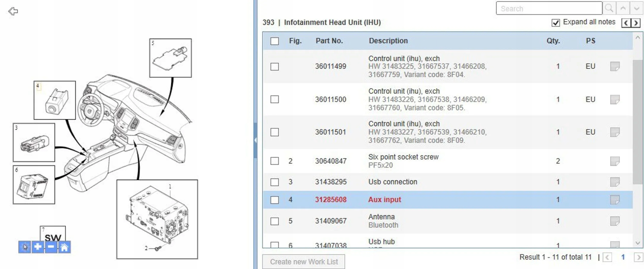644x269 pixels.
Task: Click the back arrow icon above diagram
Action: (x=13, y=11)
